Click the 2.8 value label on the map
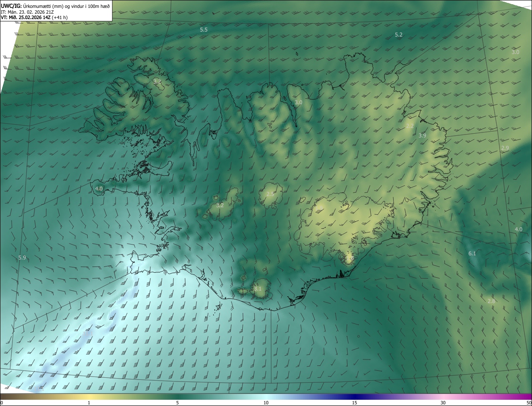 [491, 301]
